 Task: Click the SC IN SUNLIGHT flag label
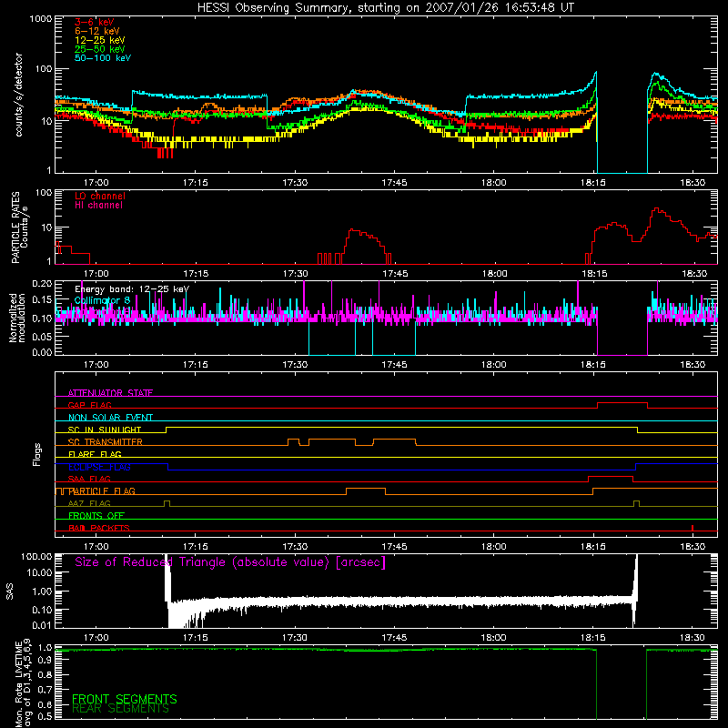(105, 430)
